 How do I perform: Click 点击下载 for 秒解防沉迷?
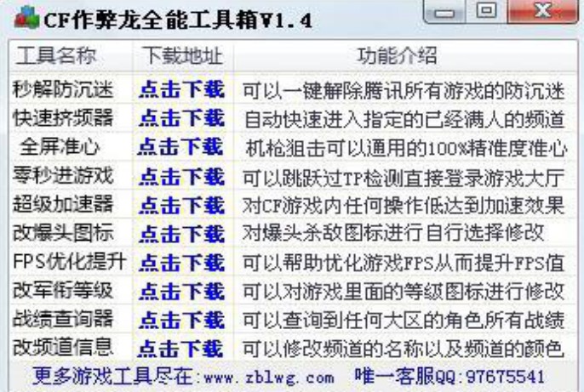point(182,89)
